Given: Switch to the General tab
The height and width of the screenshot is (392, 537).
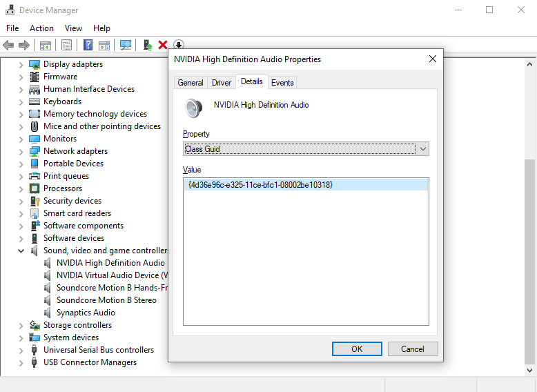Looking at the screenshot, I should coord(191,83).
